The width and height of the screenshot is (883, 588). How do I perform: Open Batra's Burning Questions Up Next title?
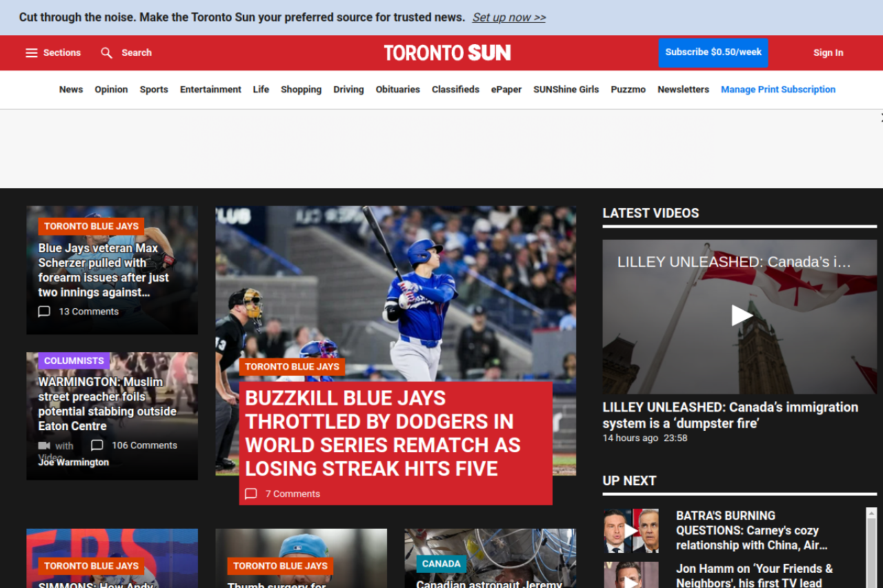pyautogui.click(x=752, y=531)
